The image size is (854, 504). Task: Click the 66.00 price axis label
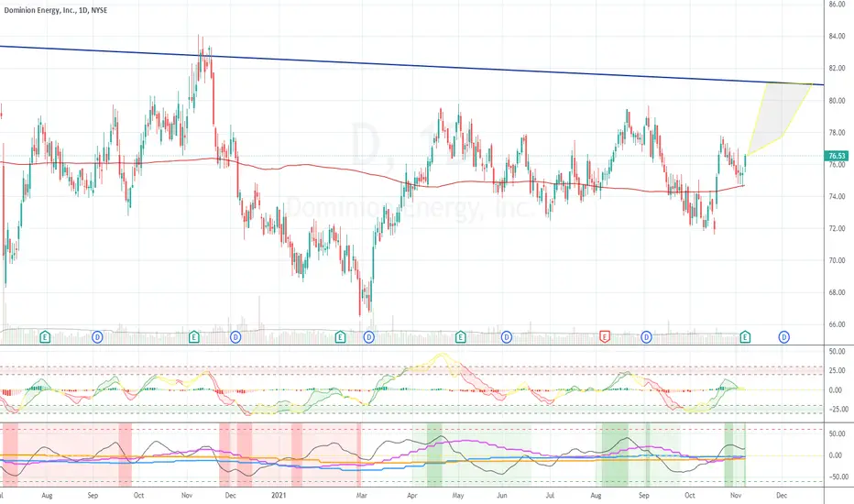[x=837, y=324]
